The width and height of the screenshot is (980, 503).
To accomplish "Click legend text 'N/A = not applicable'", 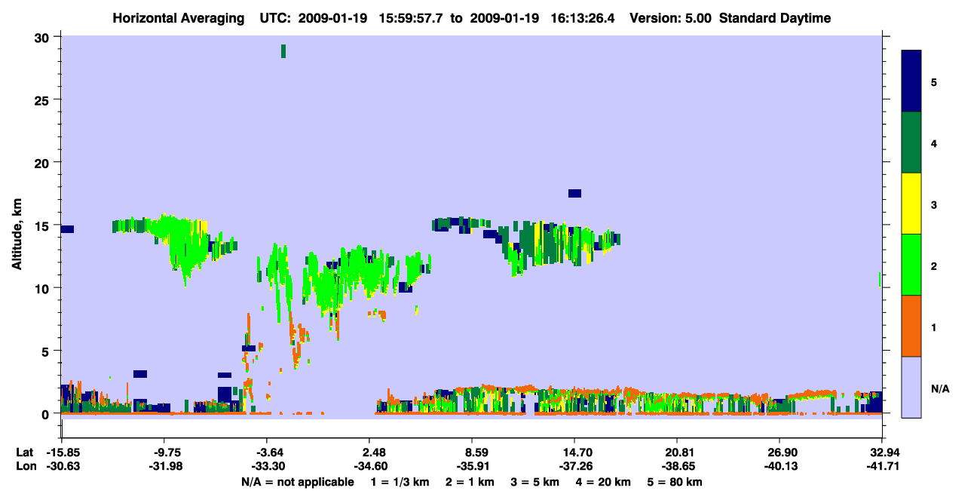I will point(297,482).
